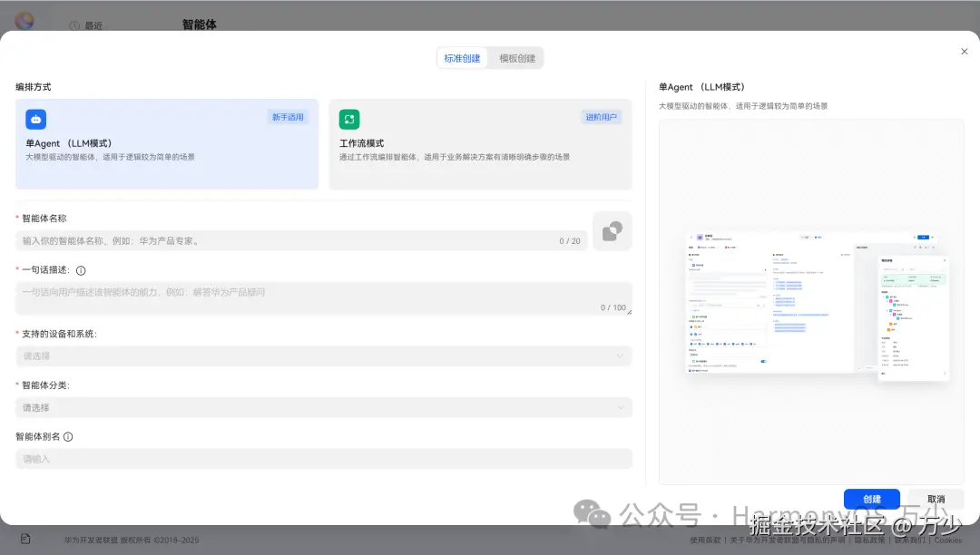980x555 pixels.
Task: Focus the 一句话描述 text area
Action: pos(324,298)
